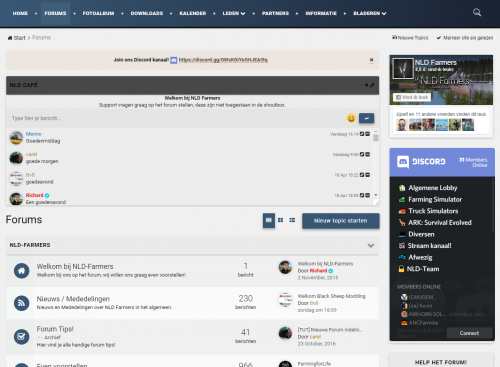
Task: Open the emoji smiley picker
Action: point(351,118)
